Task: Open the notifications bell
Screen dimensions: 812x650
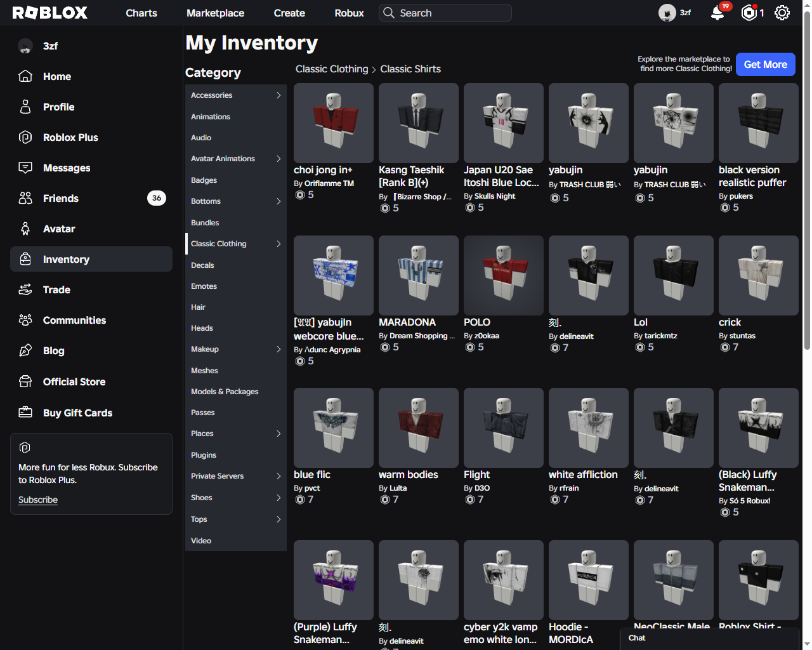Action: pos(717,13)
